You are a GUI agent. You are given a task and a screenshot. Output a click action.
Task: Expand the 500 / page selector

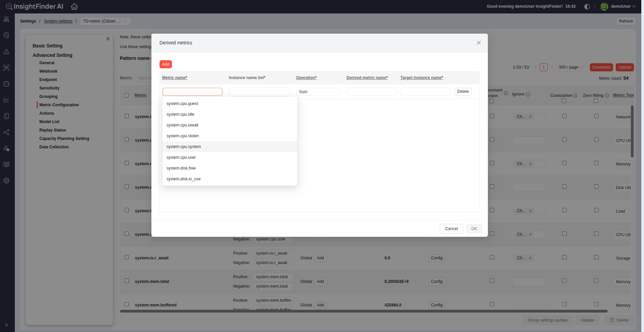coord(571,67)
